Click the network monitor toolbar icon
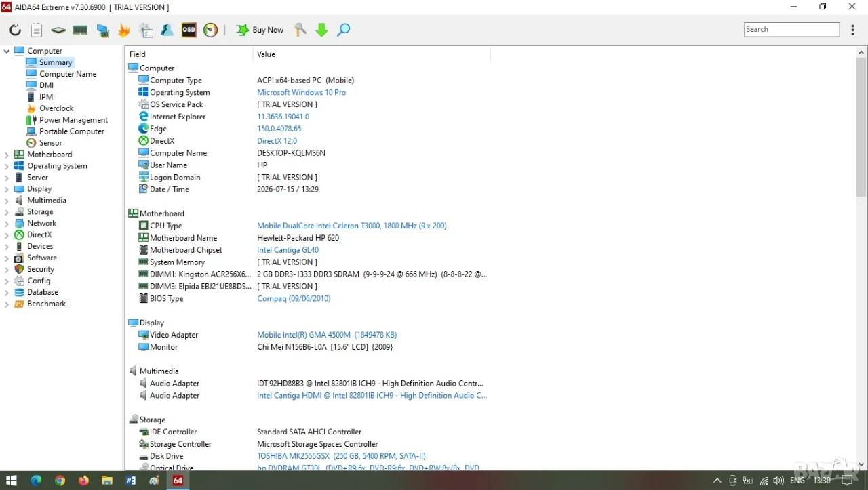The width and height of the screenshot is (868, 490). pos(102,30)
